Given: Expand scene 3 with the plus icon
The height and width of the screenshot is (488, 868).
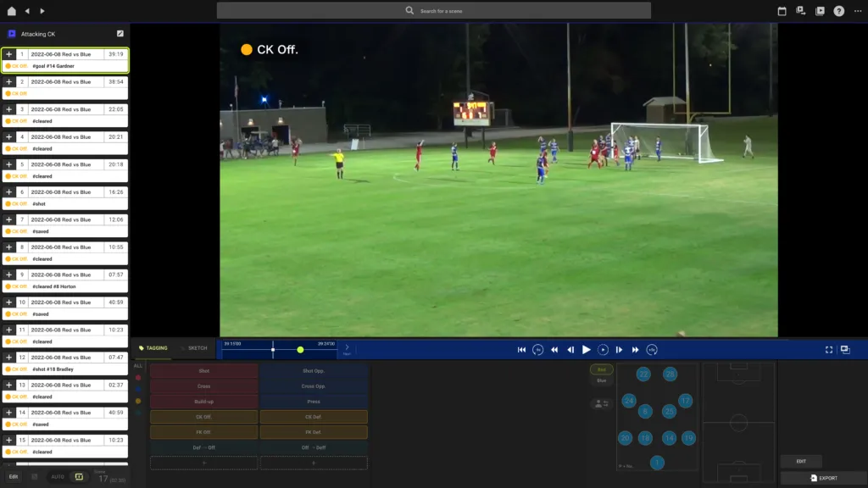Looking at the screenshot, I should [x=8, y=109].
